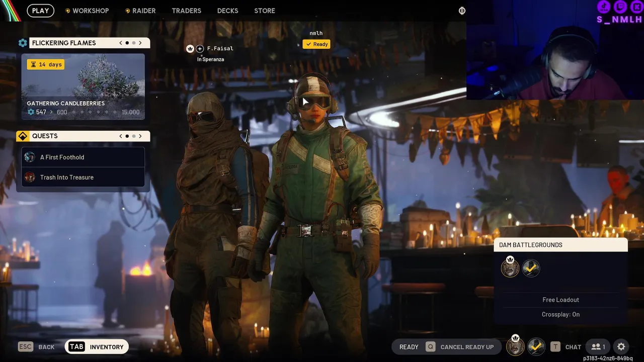The height and width of the screenshot is (362, 644).
Task: Click the currency icon in the top bar
Action: click(x=462, y=11)
